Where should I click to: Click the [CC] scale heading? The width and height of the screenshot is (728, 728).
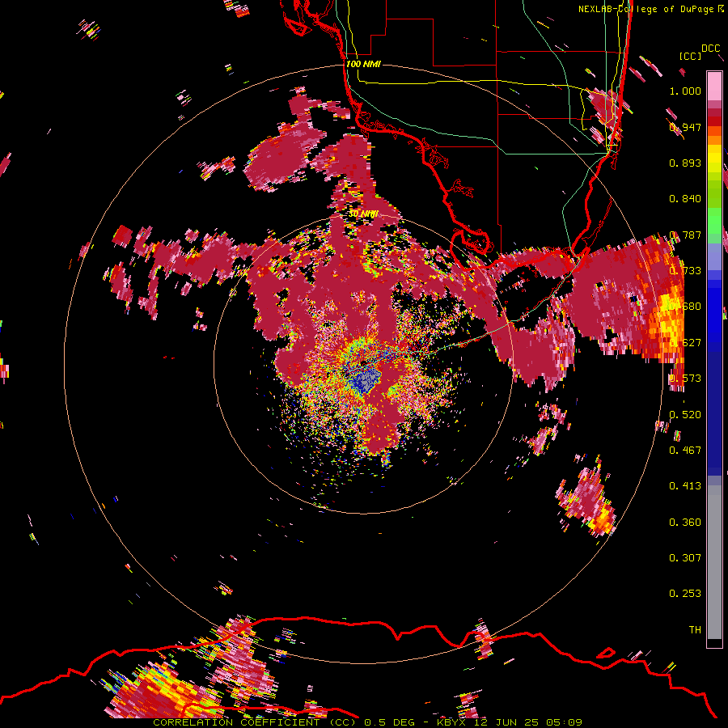point(690,56)
